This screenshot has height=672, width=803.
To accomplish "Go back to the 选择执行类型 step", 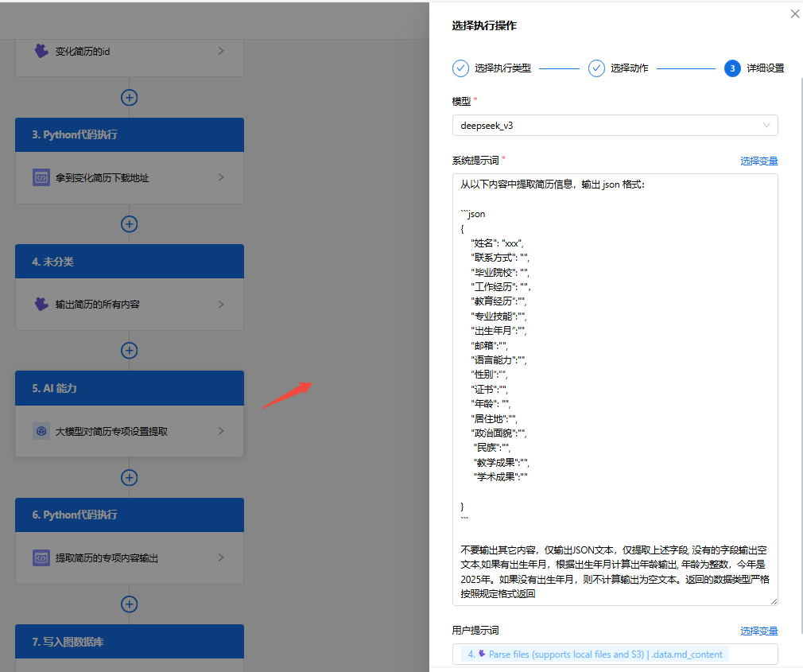I will tap(502, 68).
